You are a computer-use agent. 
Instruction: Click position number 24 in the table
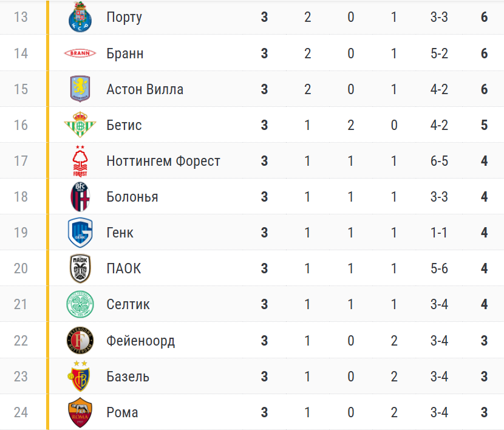pyautogui.click(x=21, y=412)
